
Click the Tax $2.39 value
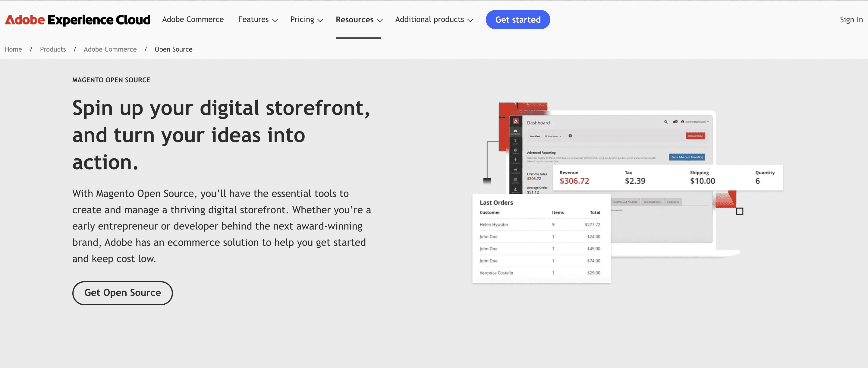click(x=635, y=181)
